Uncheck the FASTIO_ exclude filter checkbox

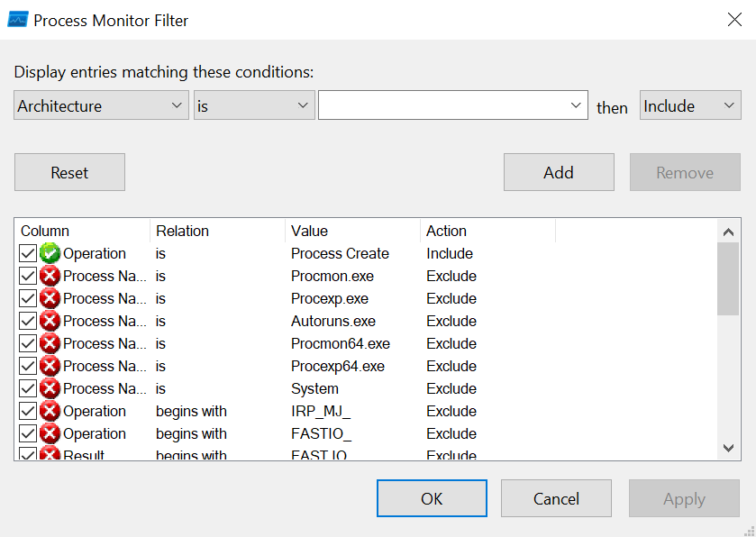click(28, 434)
